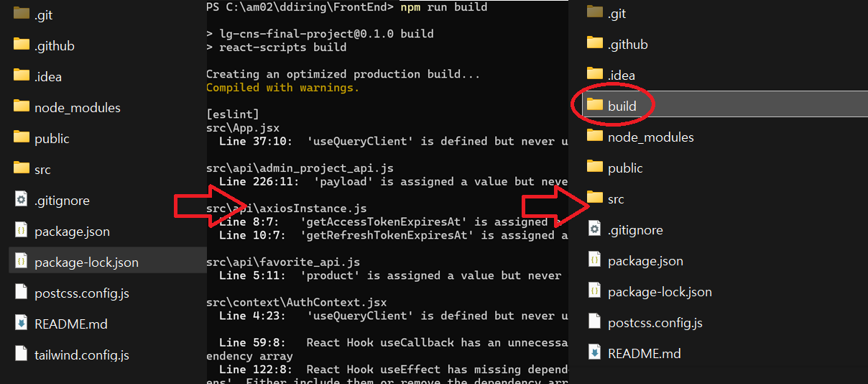Click the package.json icon in right file list
The height and width of the screenshot is (384, 868).
pos(594,260)
